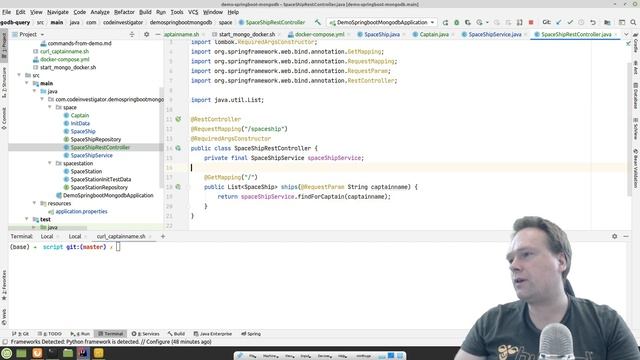Switch to the Captain.java editor tab
This screenshot has width=640, height=360.
pyautogui.click(x=434, y=35)
